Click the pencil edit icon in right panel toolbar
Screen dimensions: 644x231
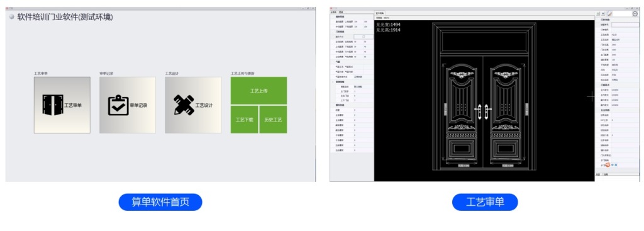click(x=609, y=14)
